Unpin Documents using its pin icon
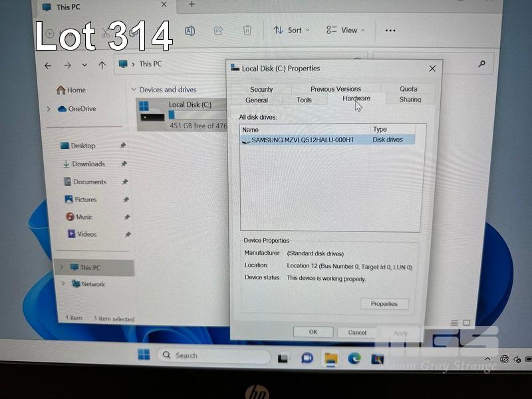 tap(125, 182)
